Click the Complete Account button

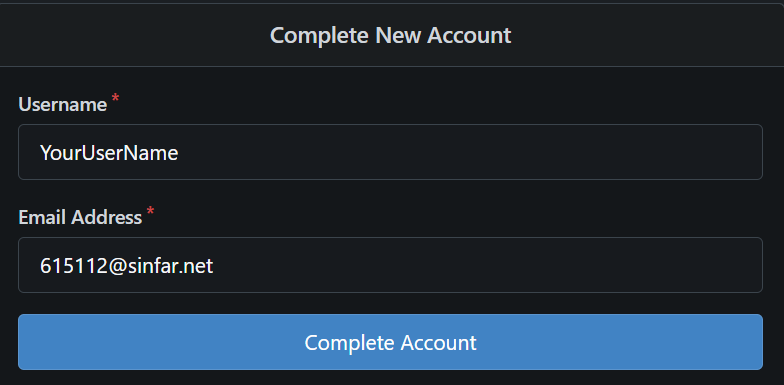(x=390, y=342)
